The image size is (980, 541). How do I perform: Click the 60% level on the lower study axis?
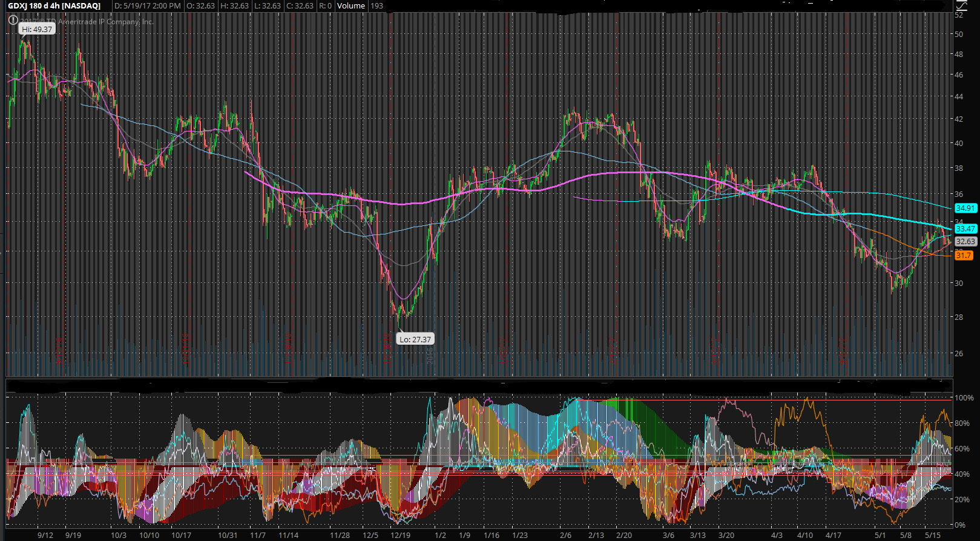coord(962,449)
